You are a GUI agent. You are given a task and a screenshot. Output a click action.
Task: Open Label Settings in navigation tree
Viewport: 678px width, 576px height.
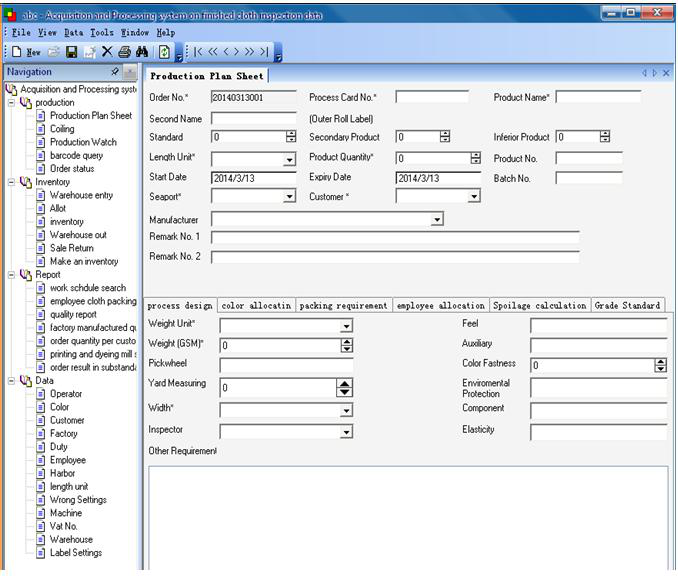coord(76,553)
